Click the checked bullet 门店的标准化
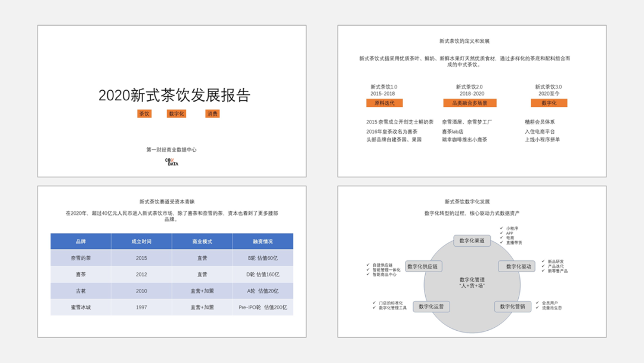 (x=388, y=303)
